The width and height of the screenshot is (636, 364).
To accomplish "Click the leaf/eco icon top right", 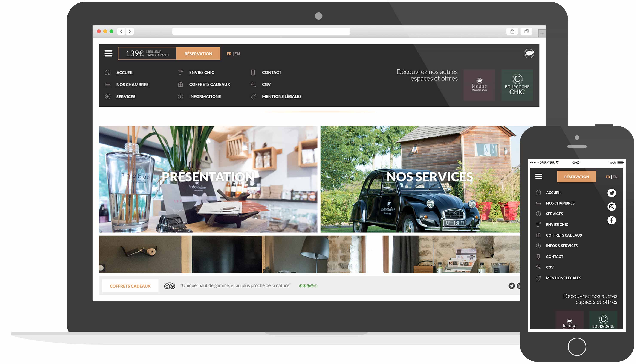I will point(529,53).
